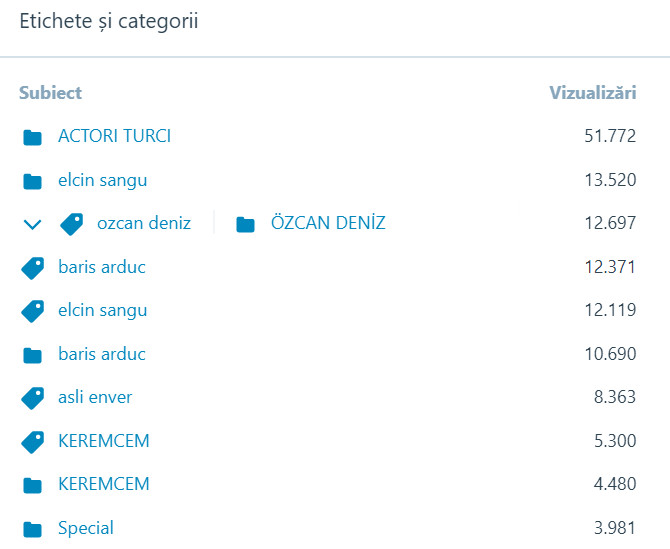Click the tag icon next to KEREMCEM
670x549 pixels.
pyautogui.click(x=33, y=441)
